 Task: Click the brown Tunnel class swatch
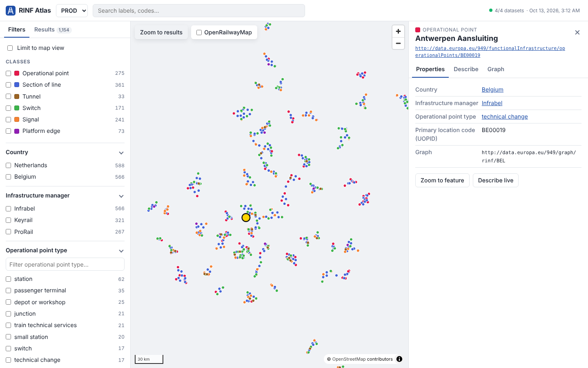(x=17, y=96)
